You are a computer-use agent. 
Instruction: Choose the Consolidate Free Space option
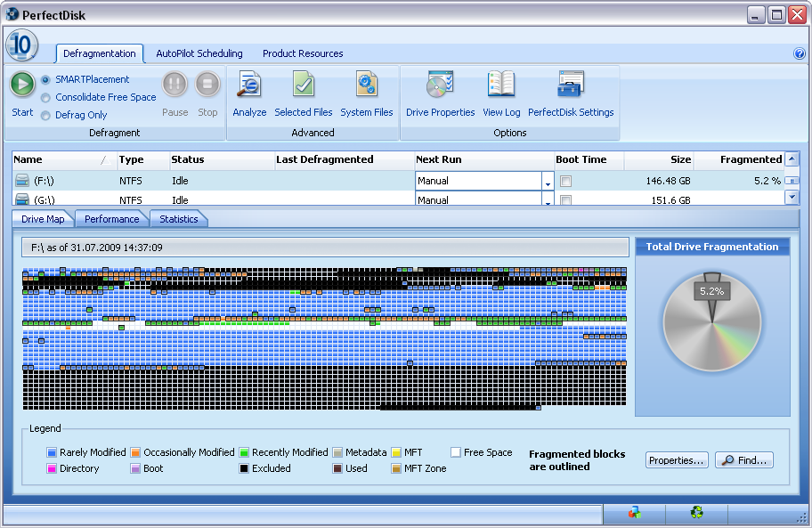click(x=45, y=97)
